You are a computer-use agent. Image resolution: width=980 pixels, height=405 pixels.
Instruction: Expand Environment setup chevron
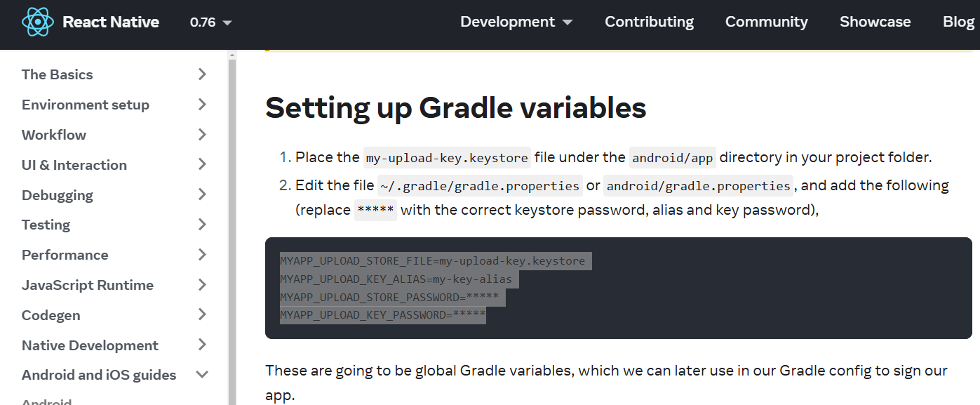(x=202, y=105)
